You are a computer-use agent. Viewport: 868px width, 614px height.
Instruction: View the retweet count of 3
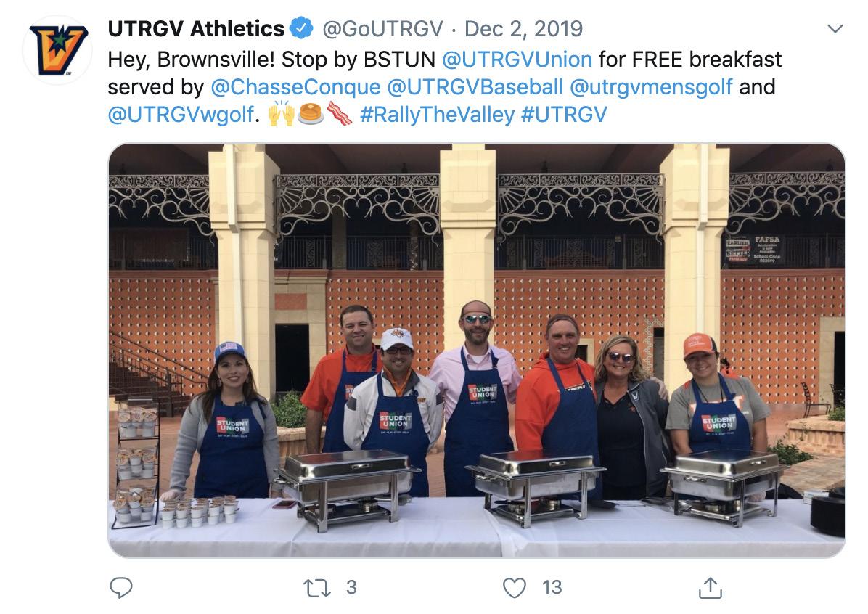351,587
